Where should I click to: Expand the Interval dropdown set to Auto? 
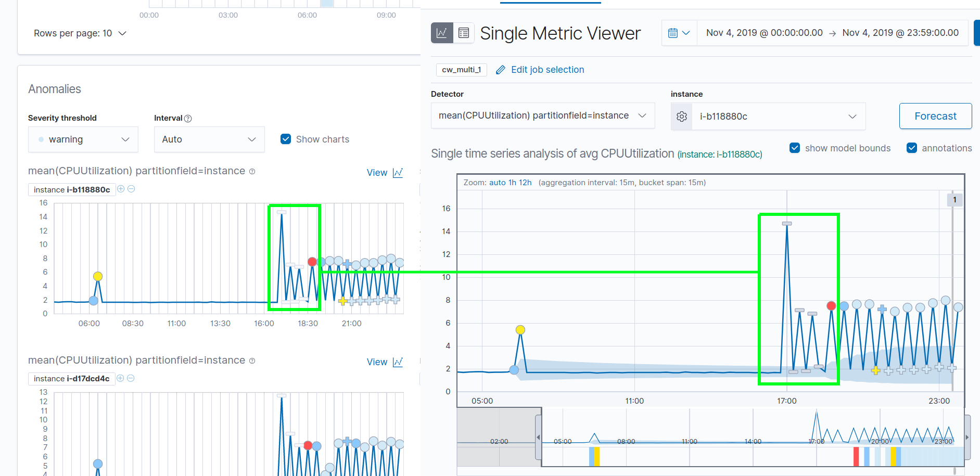(x=209, y=139)
